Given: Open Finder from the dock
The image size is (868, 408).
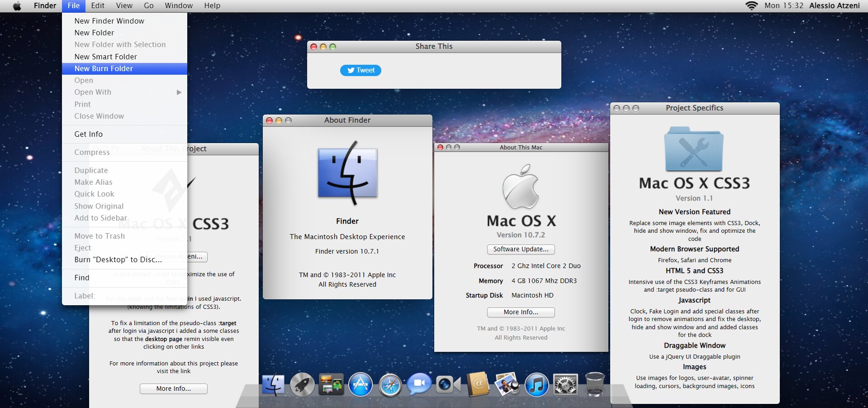Looking at the screenshot, I should [273, 385].
